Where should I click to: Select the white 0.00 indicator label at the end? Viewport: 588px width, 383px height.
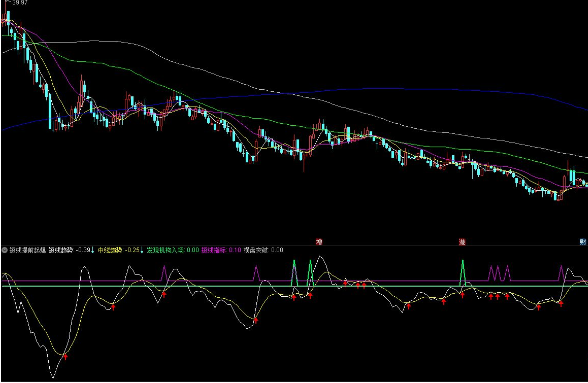click(277, 250)
